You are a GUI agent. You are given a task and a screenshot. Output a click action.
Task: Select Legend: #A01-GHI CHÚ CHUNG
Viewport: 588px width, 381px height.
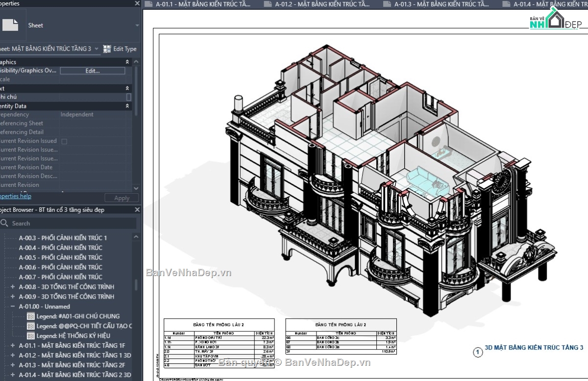coord(78,316)
